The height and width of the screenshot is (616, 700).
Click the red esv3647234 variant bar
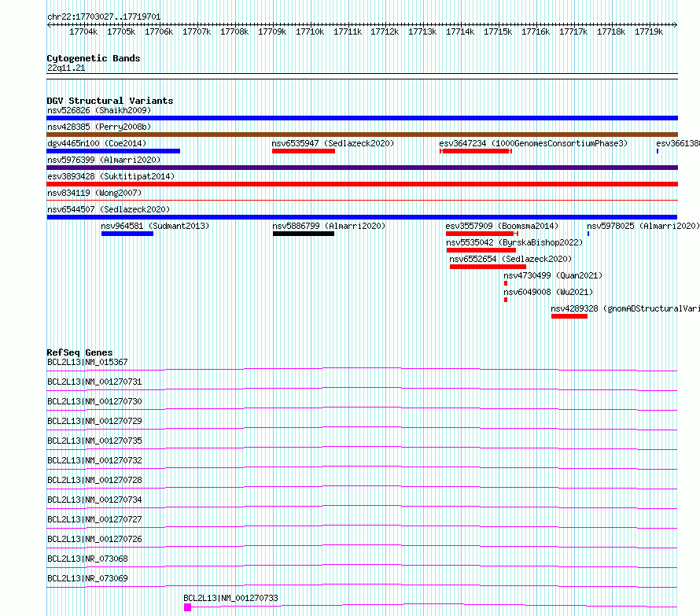475,151
